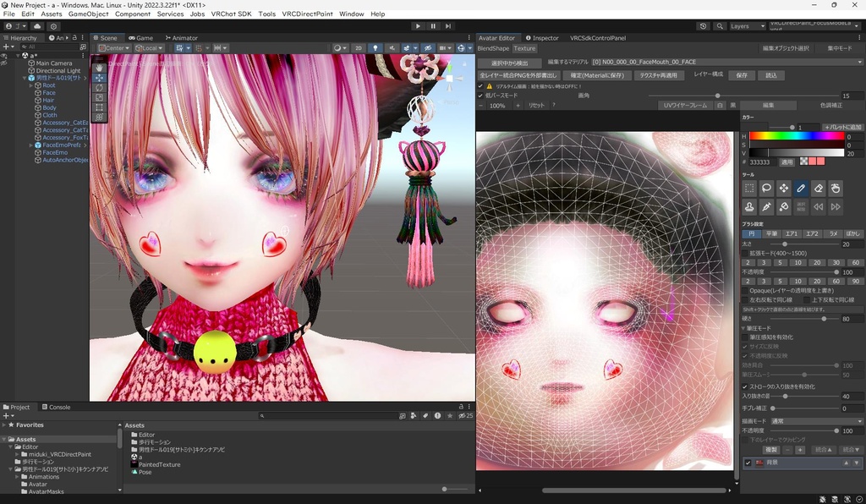The image size is (866, 504).
Task: Open the VRCDirectPaint menu
Action: pos(307,14)
